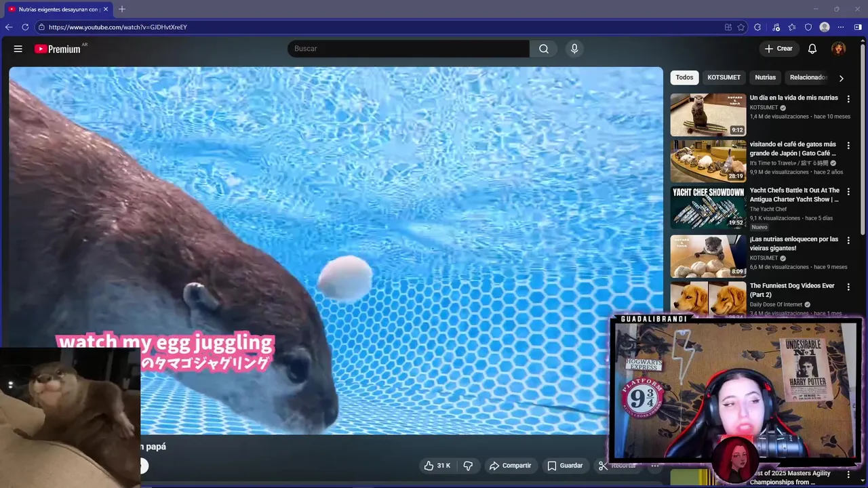Open a new browser tab with plus

pyautogui.click(x=122, y=9)
